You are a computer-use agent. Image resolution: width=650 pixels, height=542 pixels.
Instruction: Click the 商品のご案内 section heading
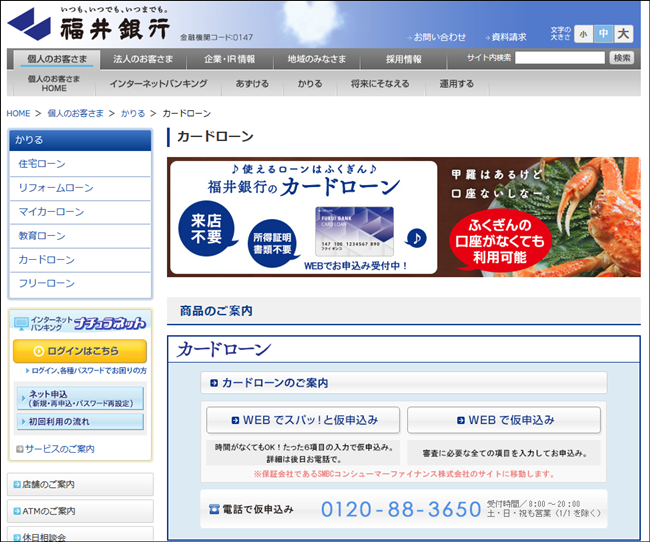point(216,311)
